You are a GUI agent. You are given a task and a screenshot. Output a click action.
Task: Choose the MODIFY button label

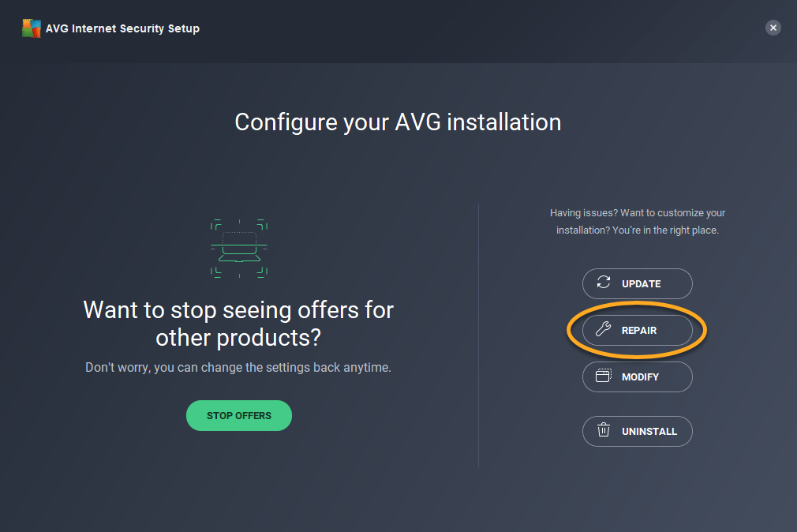coord(640,377)
